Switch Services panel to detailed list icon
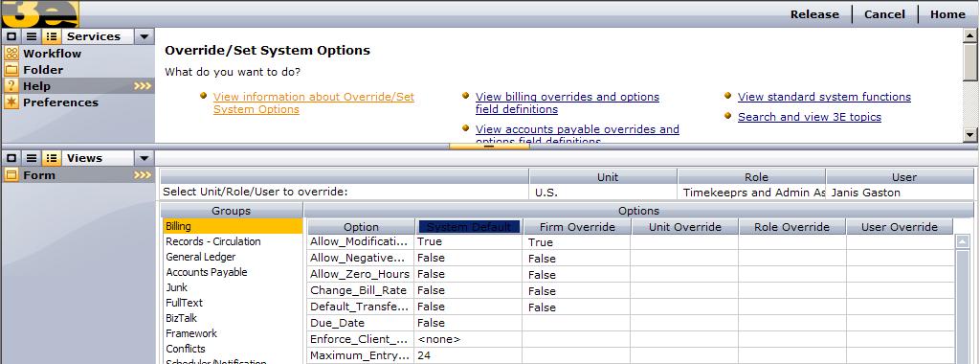980x364 pixels. pos(53,36)
